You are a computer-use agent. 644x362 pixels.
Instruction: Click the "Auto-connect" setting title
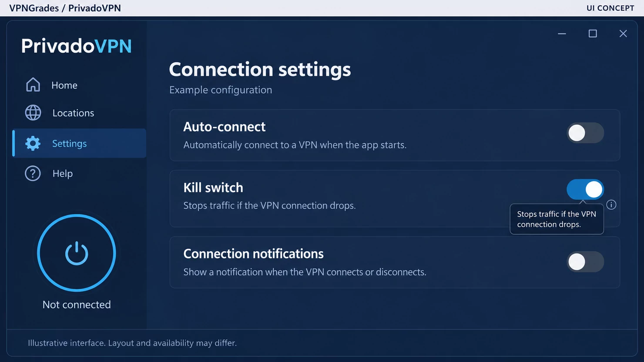click(225, 127)
